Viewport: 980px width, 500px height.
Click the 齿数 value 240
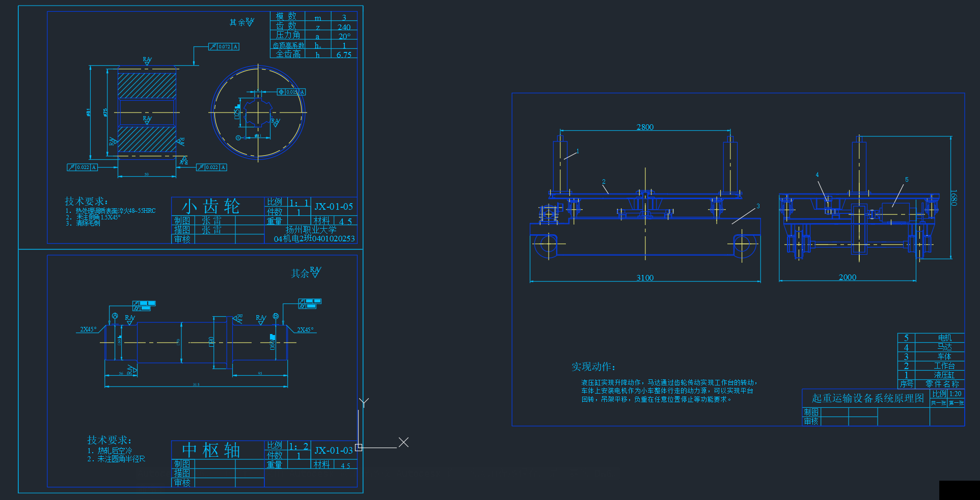coord(344,27)
